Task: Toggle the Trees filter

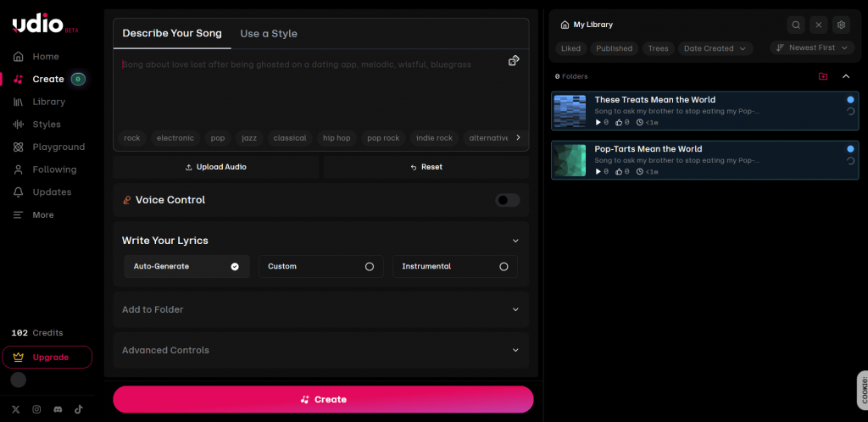Action: [658, 48]
